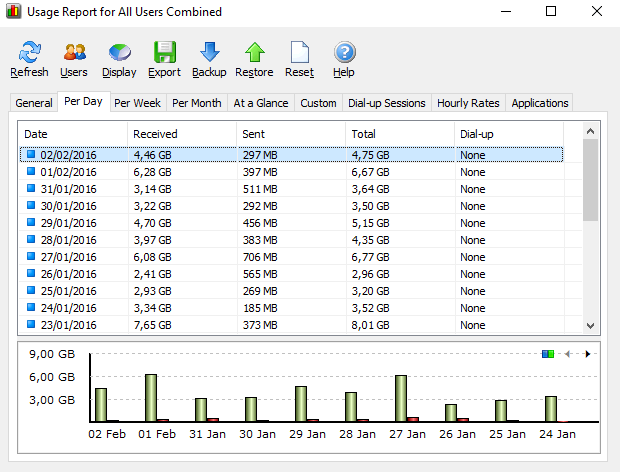Viewport: 620px width, 472px height.
Task: Click the scrollbar up arrow in the list
Action: [590, 131]
